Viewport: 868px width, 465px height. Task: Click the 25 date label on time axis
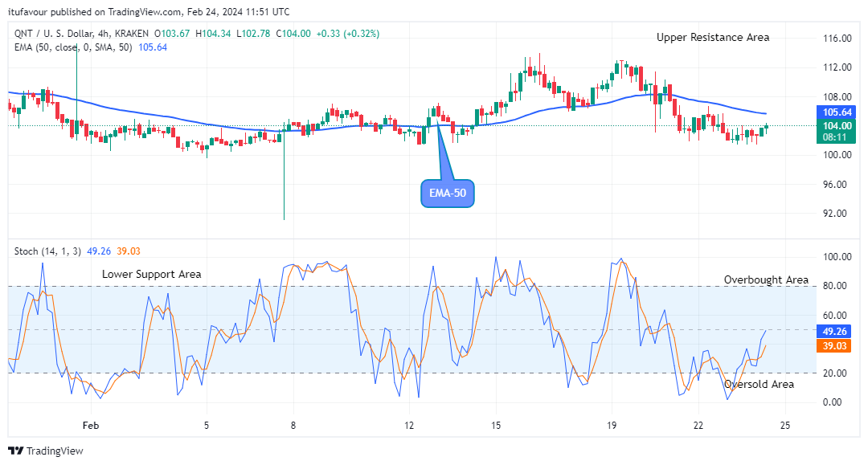(x=785, y=426)
